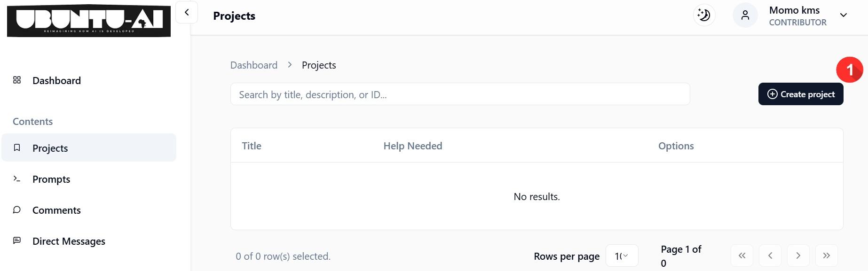Click the Projects bookmark icon
Image resolution: width=868 pixels, height=271 pixels.
click(x=17, y=147)
